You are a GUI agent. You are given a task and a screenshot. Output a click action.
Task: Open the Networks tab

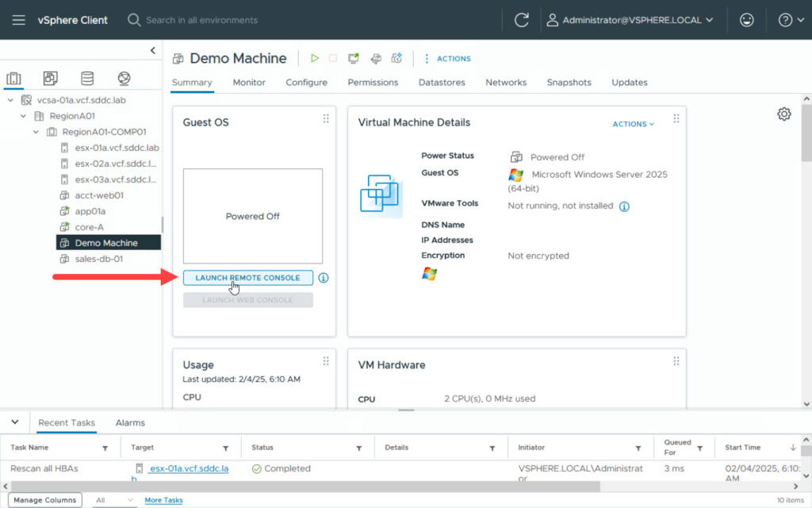pos(506,83)
